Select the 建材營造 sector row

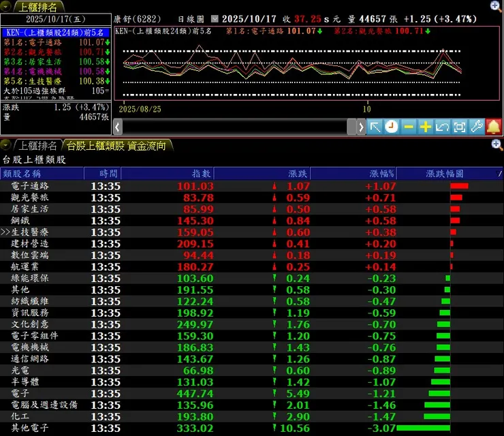tap(252, 244)
